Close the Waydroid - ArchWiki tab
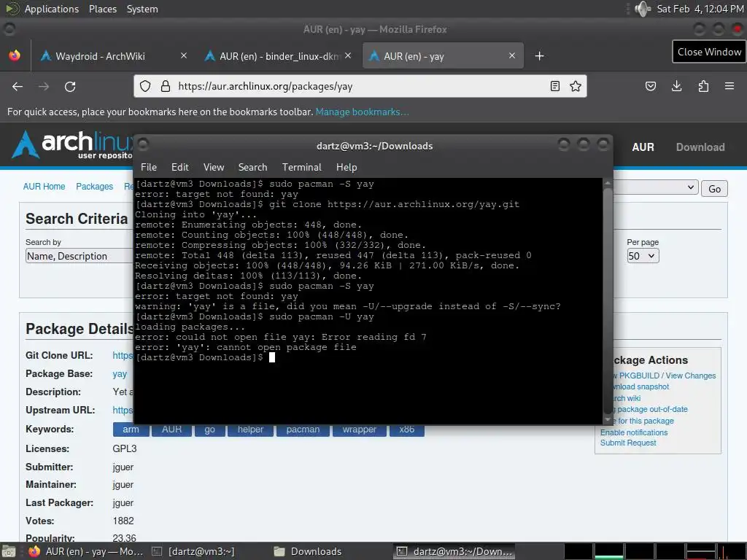Image resolution: width=747 pixels, height=560 pixels. coord(184,55)
